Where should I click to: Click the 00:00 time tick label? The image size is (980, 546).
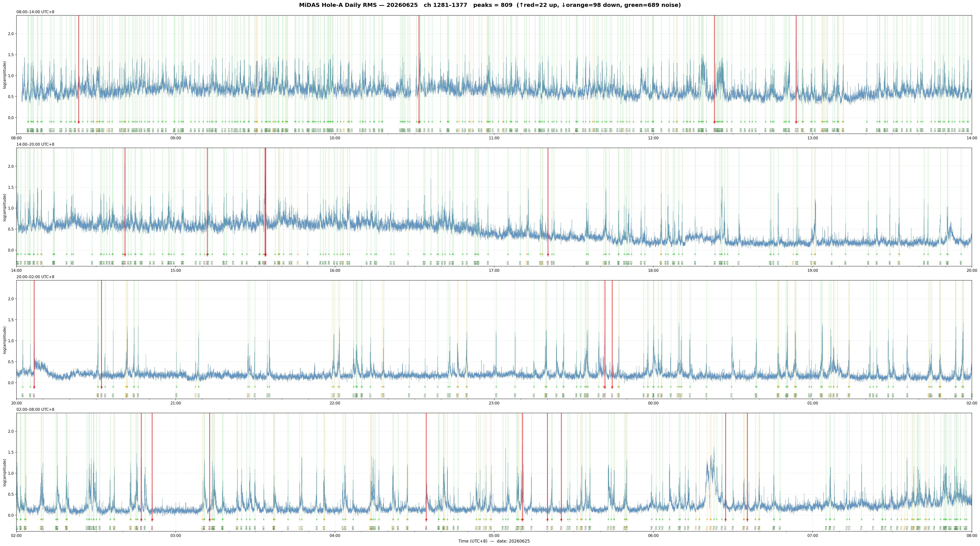point(653,403)
